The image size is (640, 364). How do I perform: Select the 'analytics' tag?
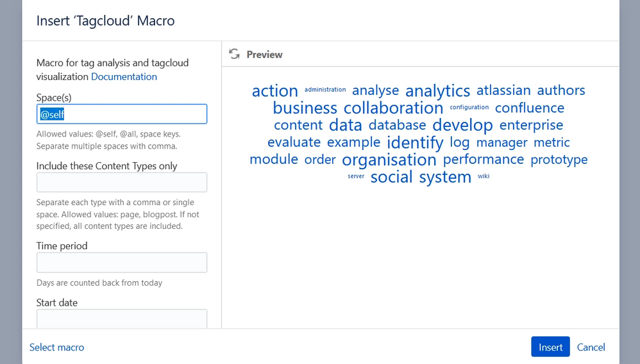(x=437, y=91)
